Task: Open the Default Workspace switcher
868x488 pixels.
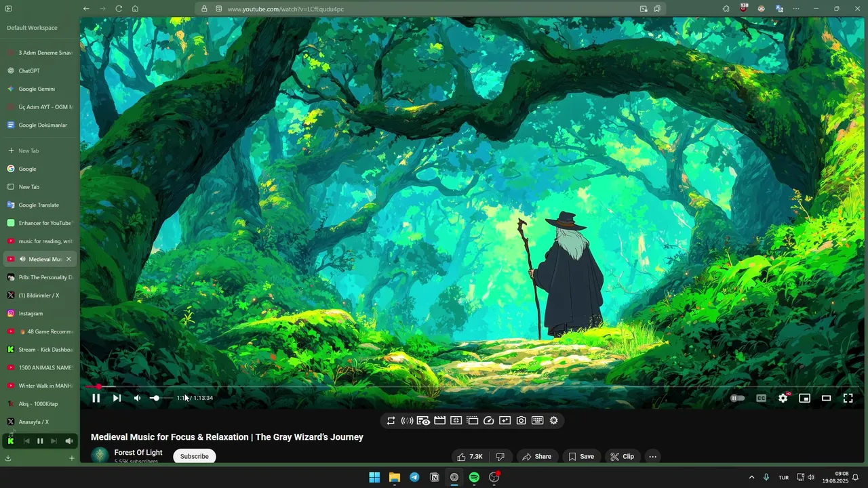Action: (x=32, y=28)
